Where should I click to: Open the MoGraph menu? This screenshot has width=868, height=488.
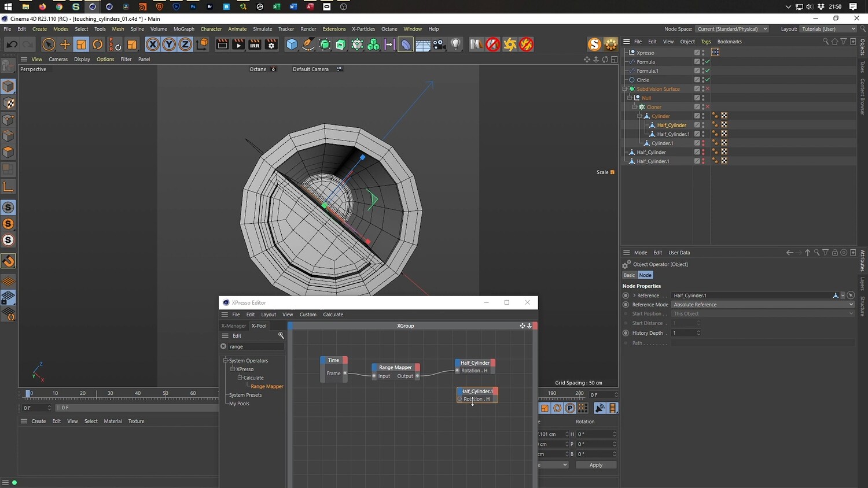coord(183,29)
